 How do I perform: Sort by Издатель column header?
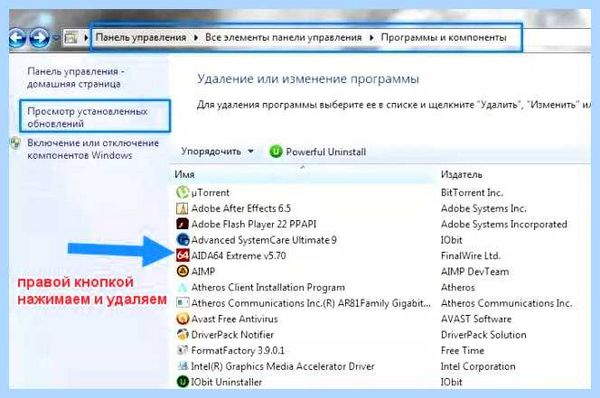(461, 175)
